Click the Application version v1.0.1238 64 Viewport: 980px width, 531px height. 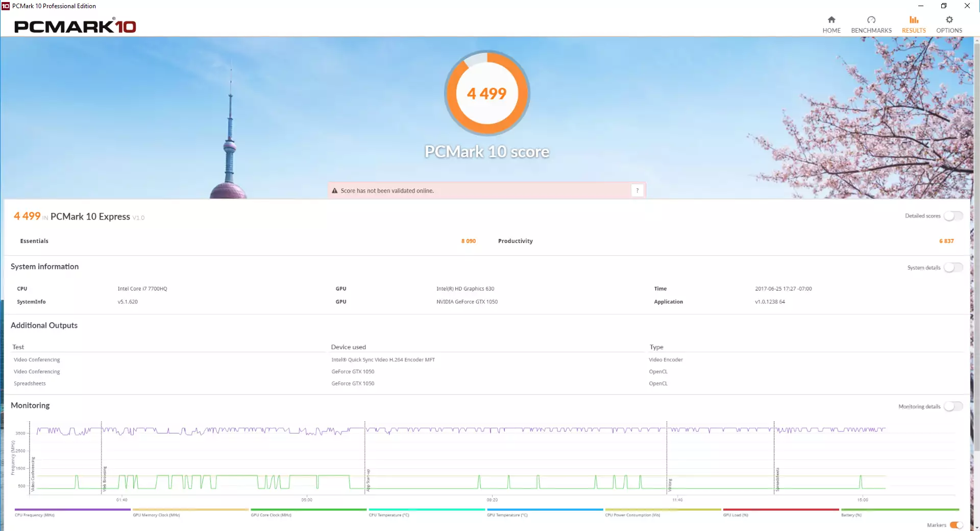pos(770,302)
